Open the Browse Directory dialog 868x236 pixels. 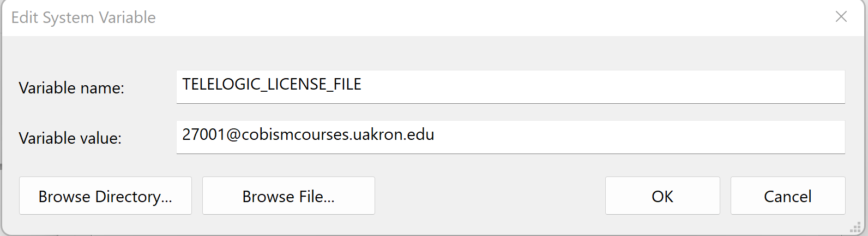pyautogui.click(x=105, y=196)
